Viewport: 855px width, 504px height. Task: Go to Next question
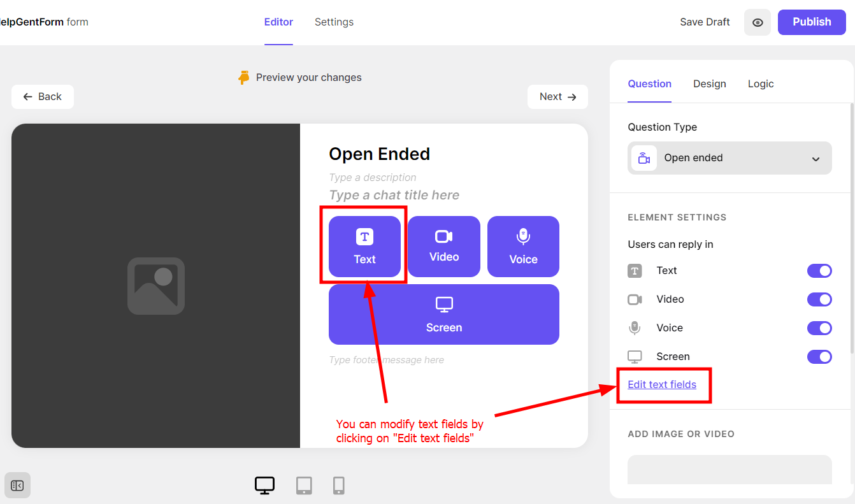coord(557,97)
